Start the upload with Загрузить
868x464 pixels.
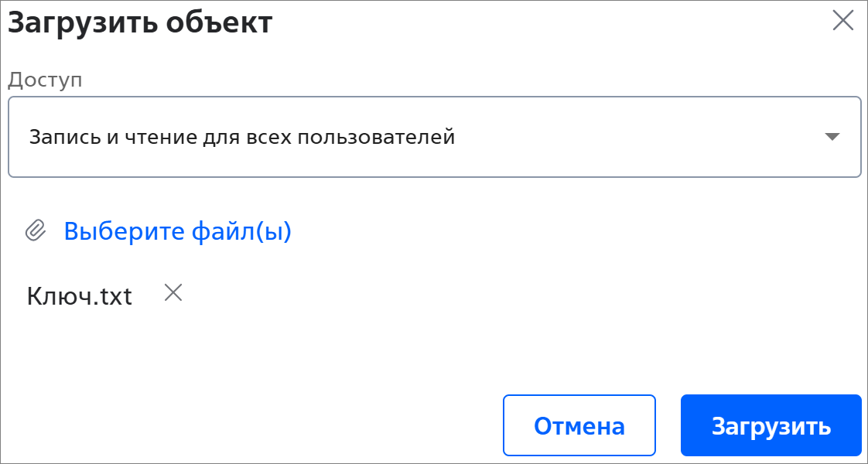pos(771,425)
